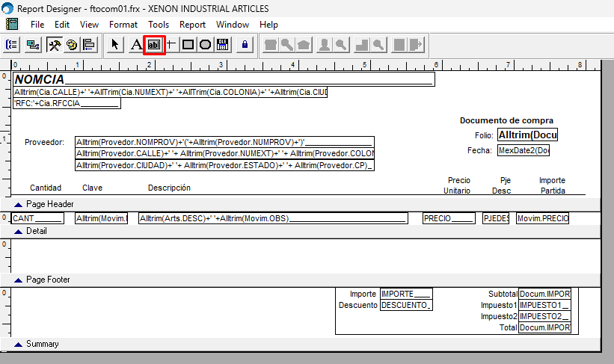Choose the Select Objects arrow tool
Screen dimensions: 614x364
[114, 45]
